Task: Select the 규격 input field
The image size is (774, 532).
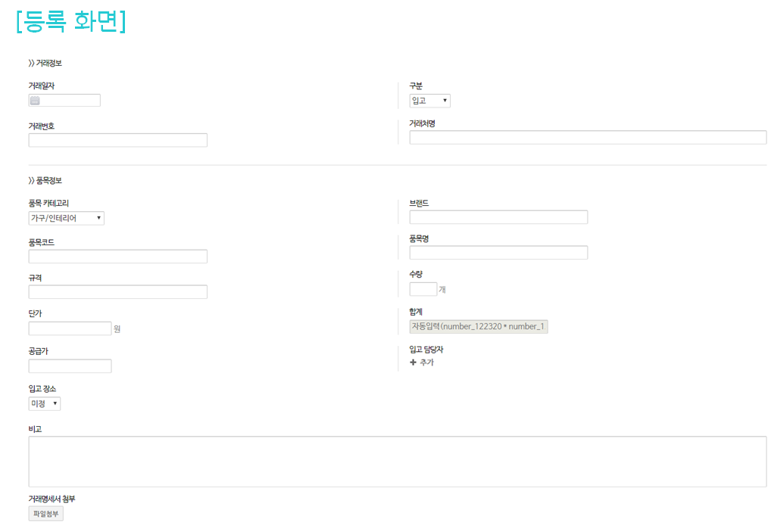Action: point(117,292)
